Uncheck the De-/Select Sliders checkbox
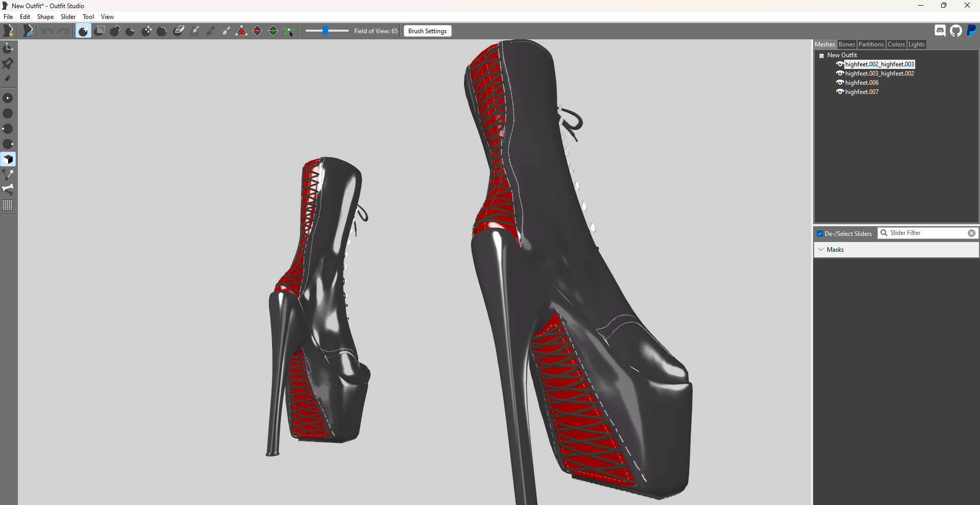The width and height of the screenshot is (980, 505). (820, 234)
